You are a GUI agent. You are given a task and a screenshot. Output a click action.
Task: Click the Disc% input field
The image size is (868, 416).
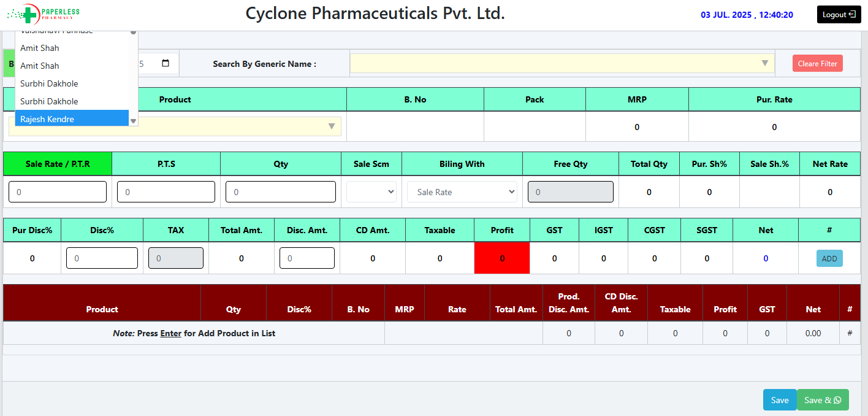pyautogui.click(x=102, y=258)
